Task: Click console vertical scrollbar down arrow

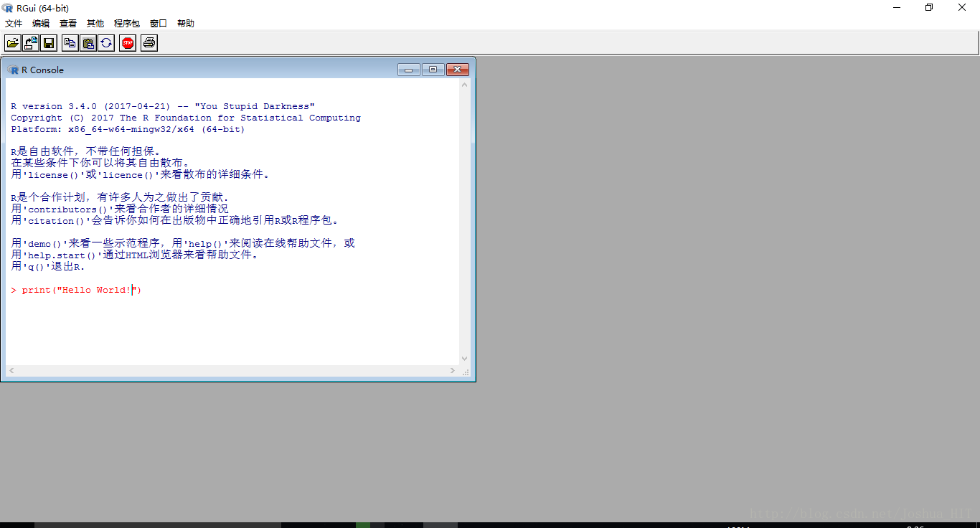Action: tap(464, 359)
